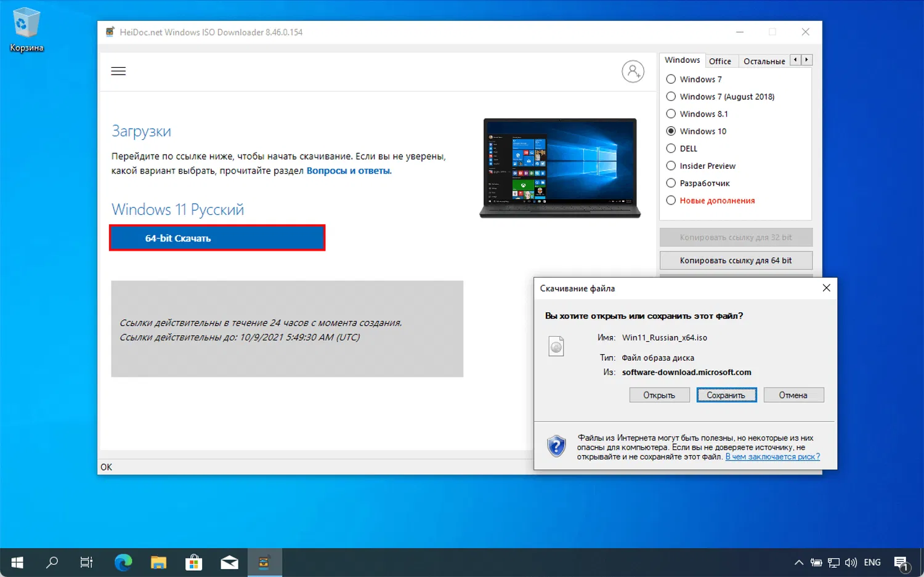
Task: Open Microsoft Store from the taskbar
Action: click(193, 562)
